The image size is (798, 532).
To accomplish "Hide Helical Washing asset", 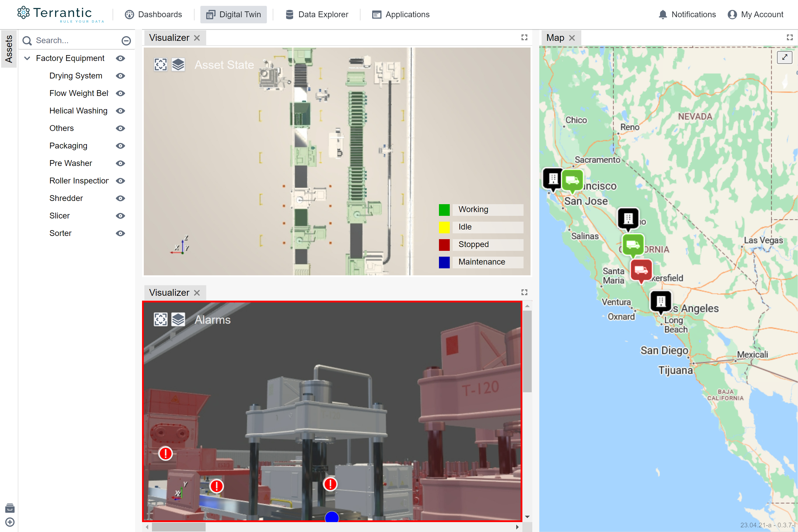I will pyautogui.click(x=120, y=111).
